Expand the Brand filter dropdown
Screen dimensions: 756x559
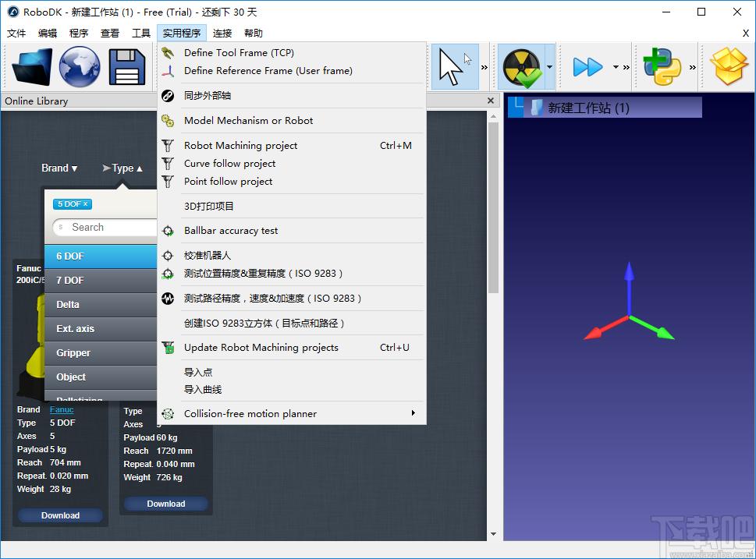tap(59, 168)
